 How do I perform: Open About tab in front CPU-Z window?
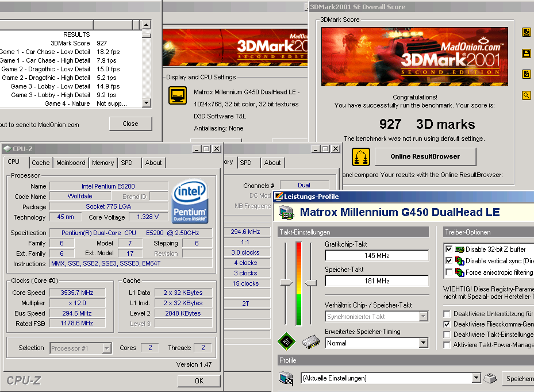tap(153, 163)
